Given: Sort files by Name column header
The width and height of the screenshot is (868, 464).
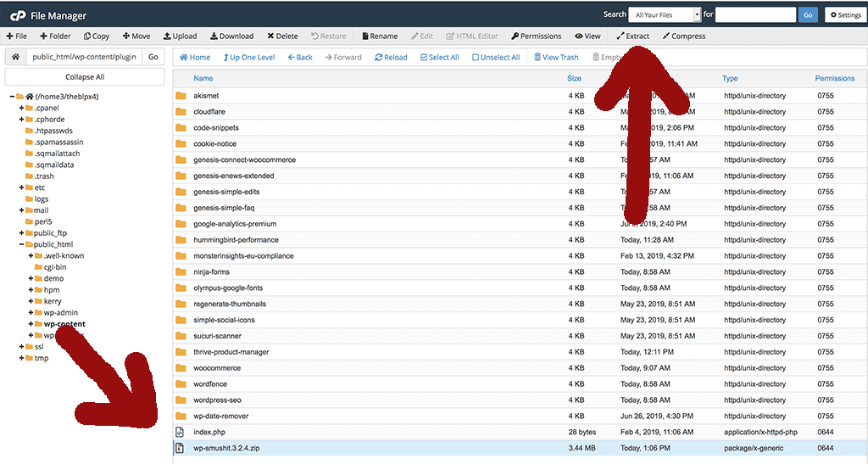Looking at the screenshot, I should click(203, 78).
